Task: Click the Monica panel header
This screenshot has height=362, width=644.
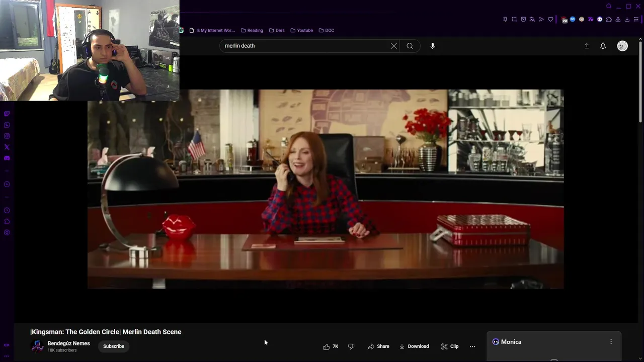Action: 554,342
